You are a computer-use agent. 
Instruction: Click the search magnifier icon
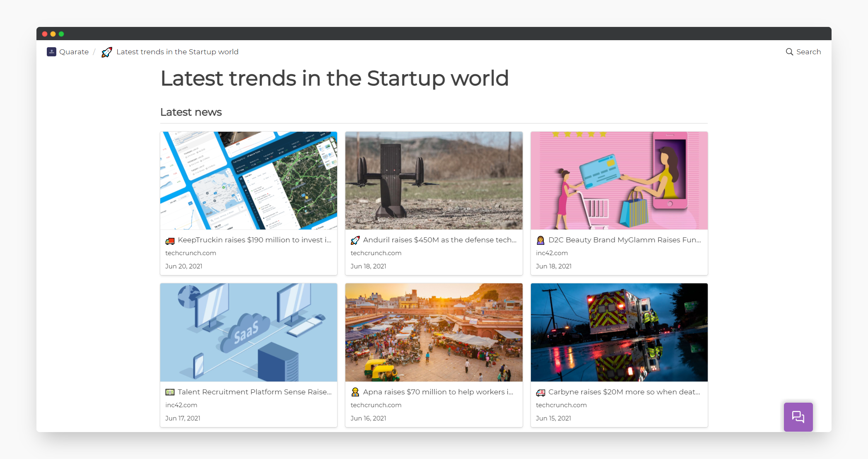pos(789,52)
